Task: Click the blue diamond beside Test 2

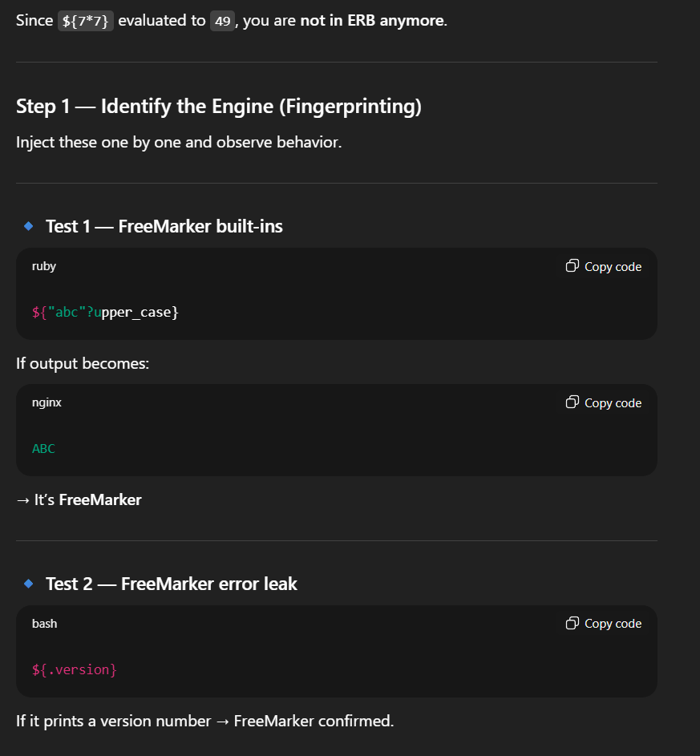Action: click(x=29, y=584)
